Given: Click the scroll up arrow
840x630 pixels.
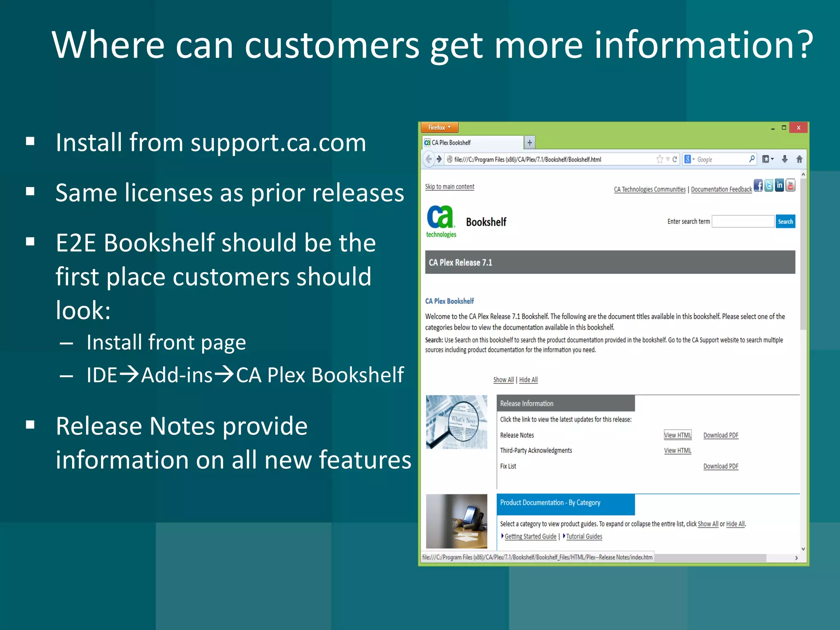Looking at the screenshot, I should tap(803, 174).
